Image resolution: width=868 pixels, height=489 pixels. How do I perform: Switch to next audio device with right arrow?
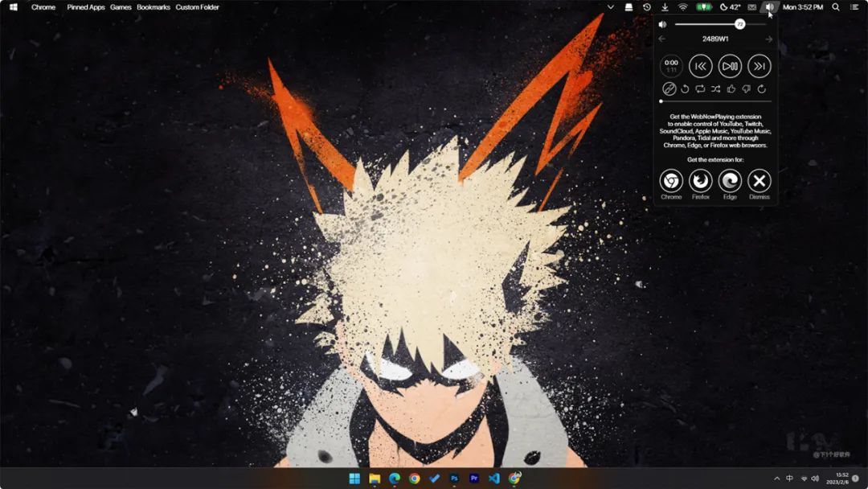(x=768, y=39)
